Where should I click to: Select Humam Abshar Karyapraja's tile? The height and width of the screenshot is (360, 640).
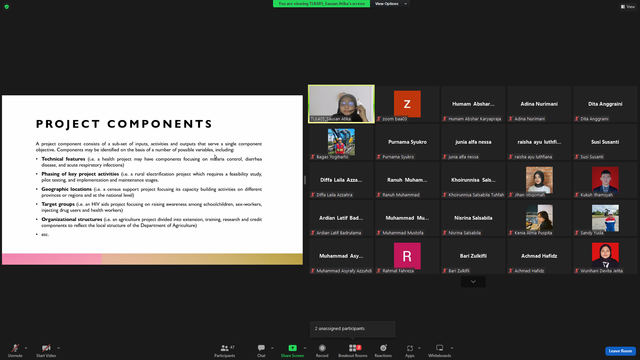tap(473, 104)
